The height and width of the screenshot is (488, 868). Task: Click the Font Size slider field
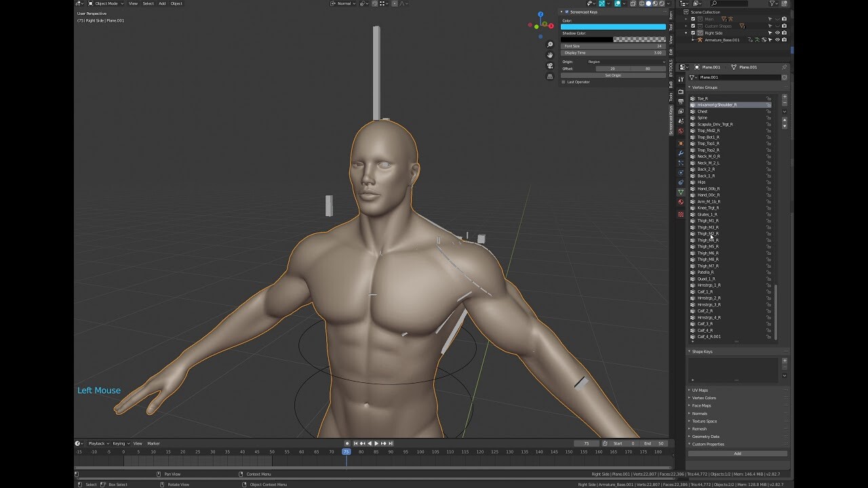pyautogui.click(x=613, y=46)
